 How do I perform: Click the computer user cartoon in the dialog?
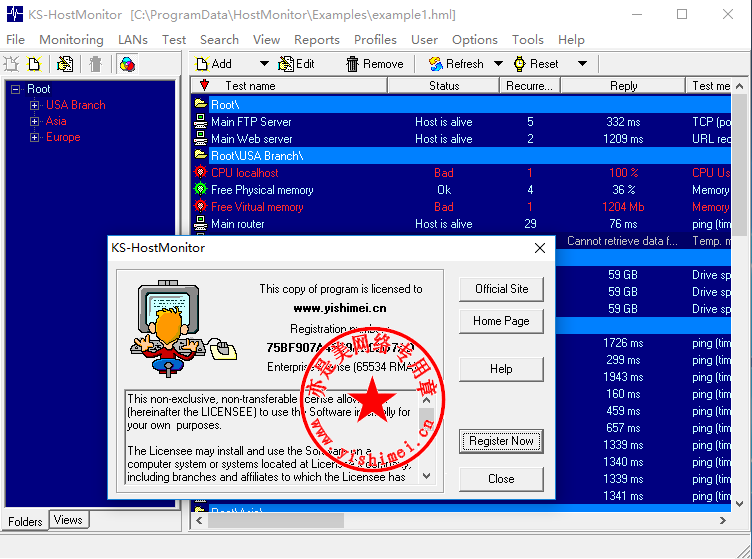[x=183, y=329]
